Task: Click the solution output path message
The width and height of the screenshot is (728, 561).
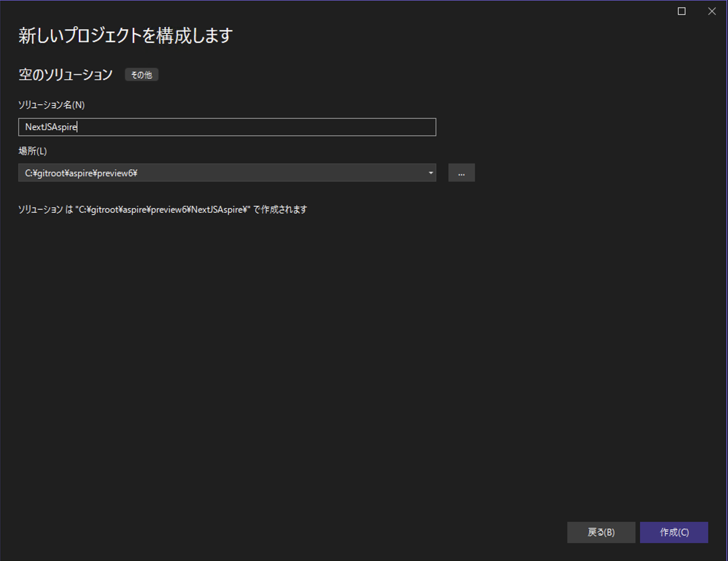Action: pyautogui.click(x=162, y=209)
